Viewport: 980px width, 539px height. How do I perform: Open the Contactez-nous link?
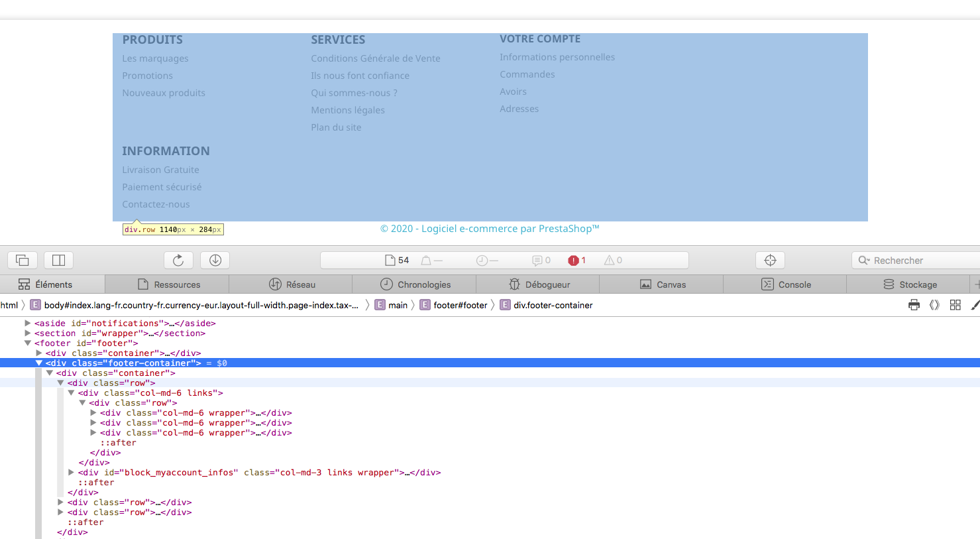[156, 204]
